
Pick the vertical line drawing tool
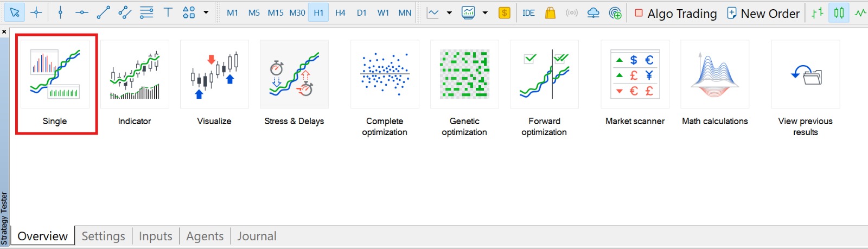tap(60, 12)
